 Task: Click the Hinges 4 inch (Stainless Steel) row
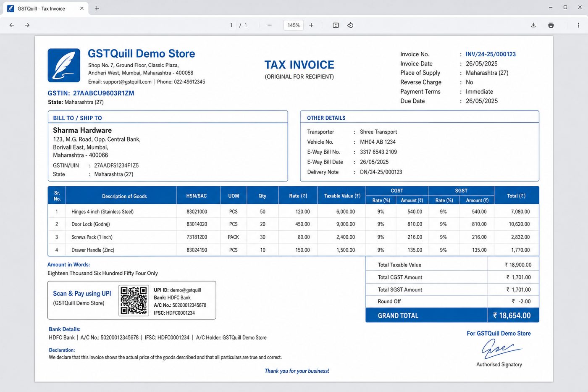pos(293,212)
